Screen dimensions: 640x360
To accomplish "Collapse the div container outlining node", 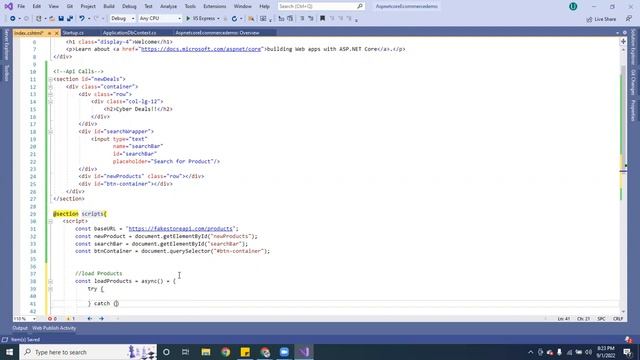I will coord(50,87).
